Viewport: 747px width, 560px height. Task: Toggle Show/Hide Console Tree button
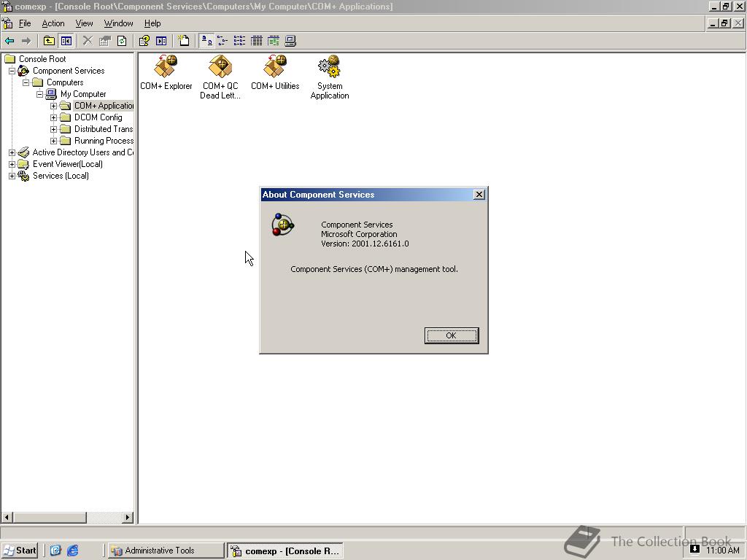(66, 41)
